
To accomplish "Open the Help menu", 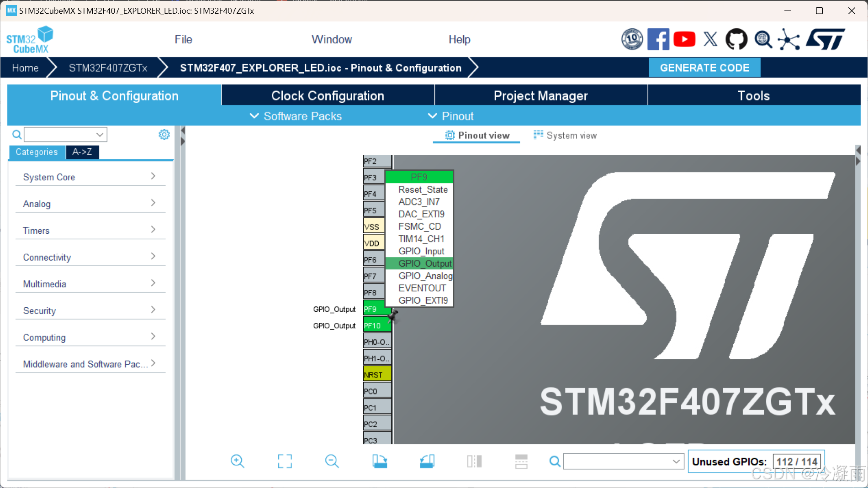I will pyautogui.click(x=459, y=39).
